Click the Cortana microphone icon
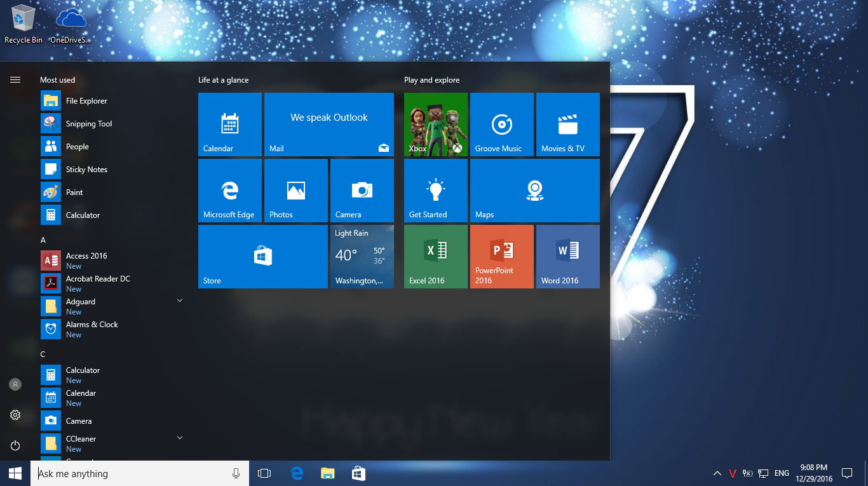This screenshot has width=868, height=486. pyautogui.click(x=236, y=473)
